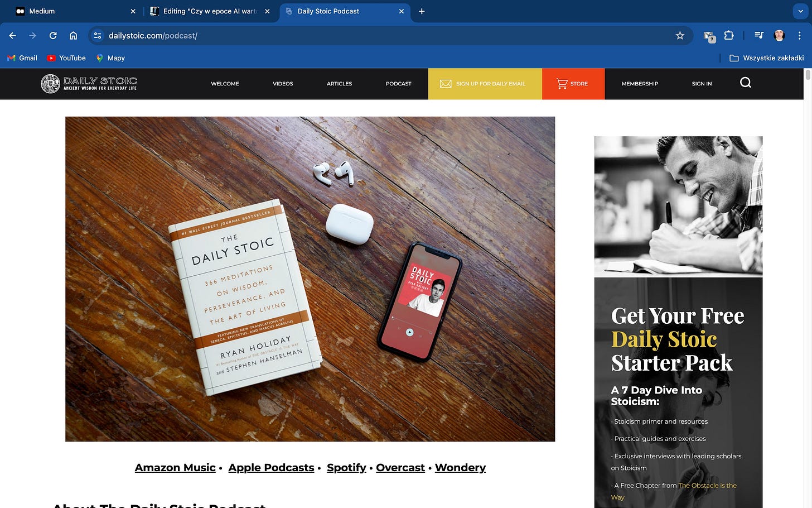
Task: Open the media controls icon in toolbar
Action: (x=759, y=36)
